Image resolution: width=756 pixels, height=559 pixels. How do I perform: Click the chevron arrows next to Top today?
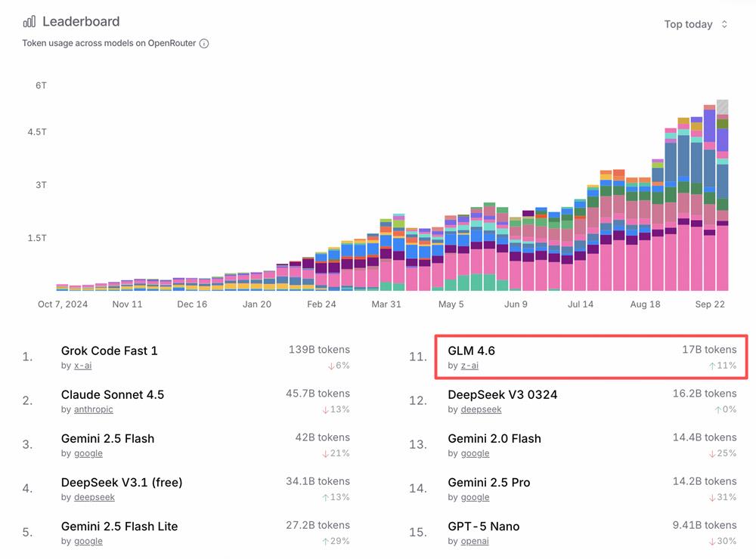point(724,24)
